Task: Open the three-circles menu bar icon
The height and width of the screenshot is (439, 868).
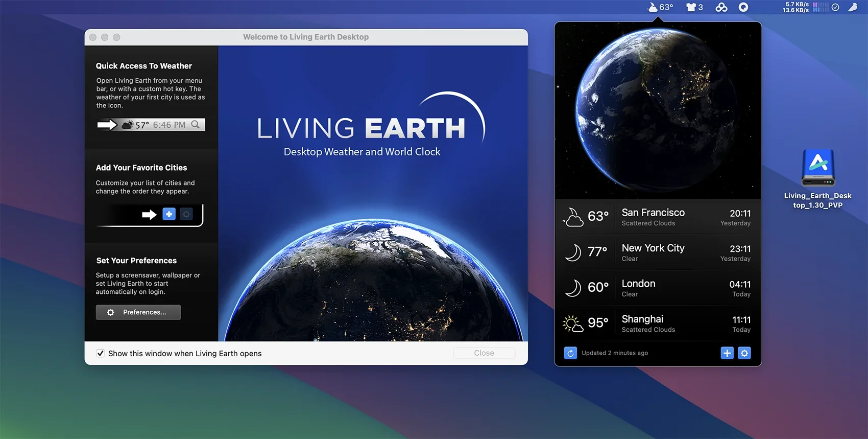Action: click(721, 7)
